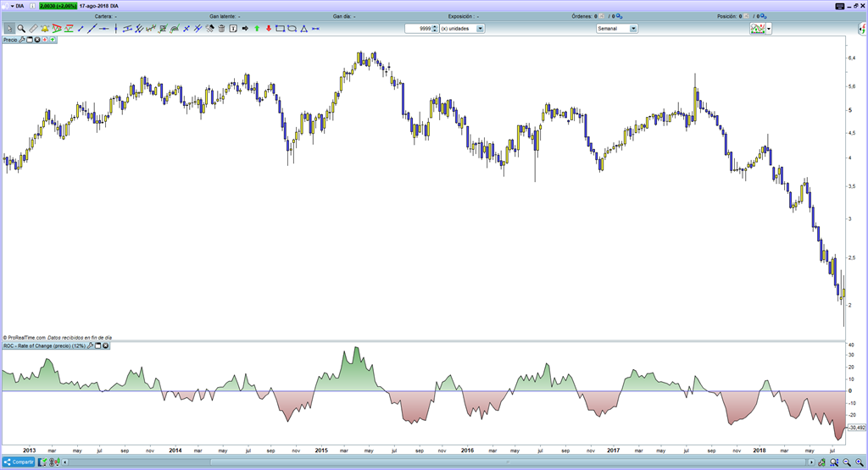The image size is (868, 470).
Task: Select the green up arrow tool
Action: (x=257, y=28)
